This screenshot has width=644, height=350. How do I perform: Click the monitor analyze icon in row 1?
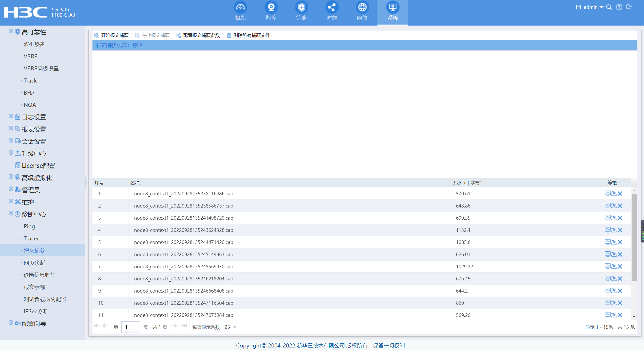click(607, 194)
